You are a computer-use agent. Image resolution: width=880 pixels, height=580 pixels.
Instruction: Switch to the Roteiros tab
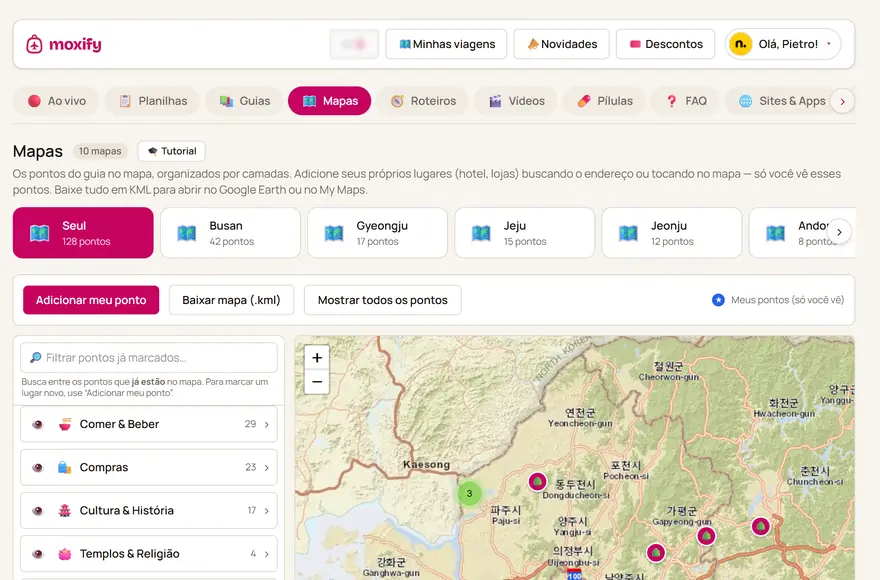[x=423, y=101]
